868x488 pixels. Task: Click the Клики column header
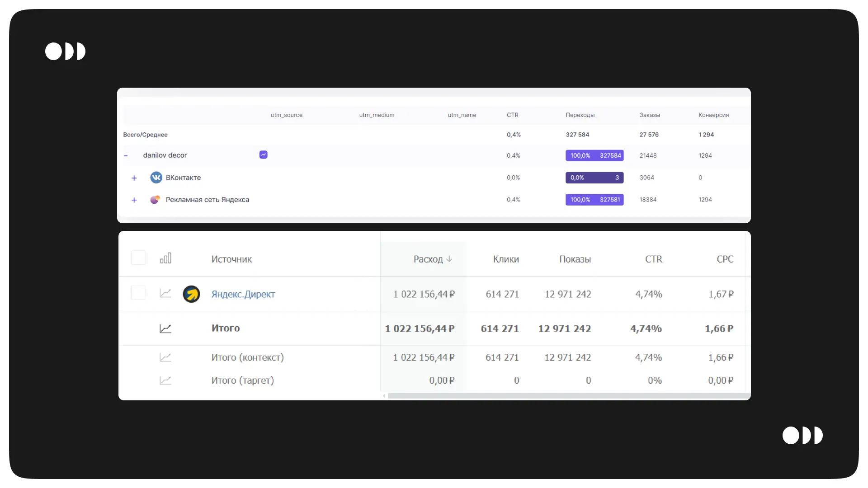click(505, 259)
